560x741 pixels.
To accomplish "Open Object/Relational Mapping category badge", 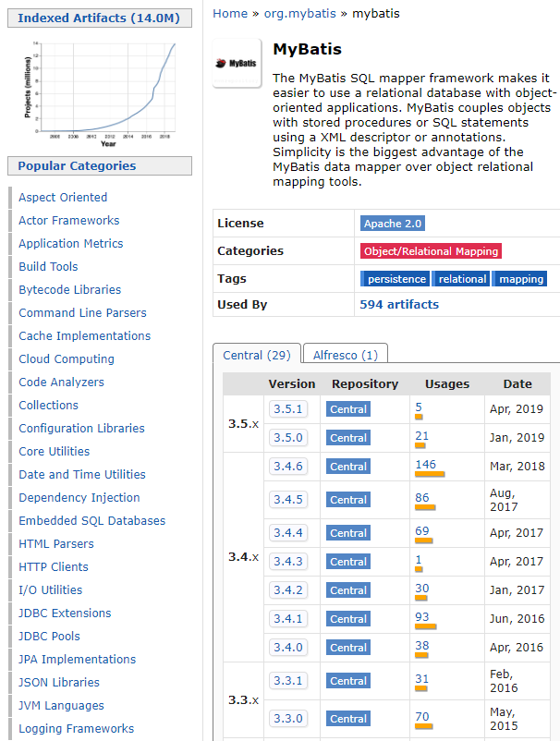I will (x=431, y=251).
